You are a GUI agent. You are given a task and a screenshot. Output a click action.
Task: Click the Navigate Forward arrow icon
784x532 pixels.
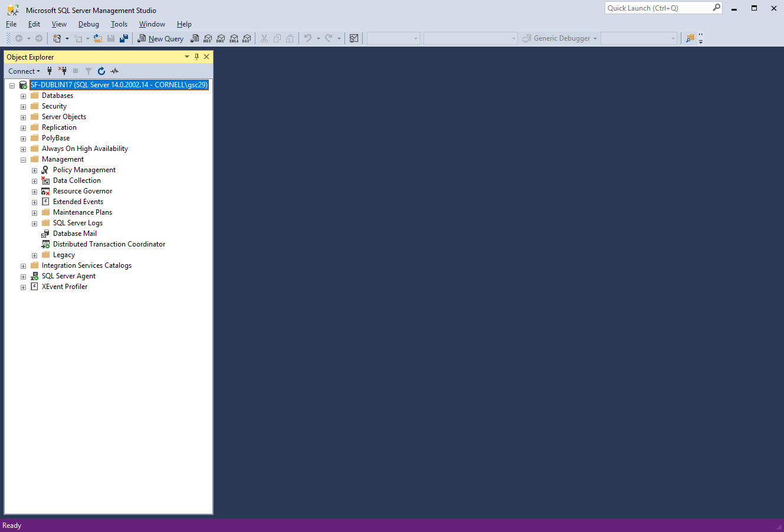(x=39, y=38)
